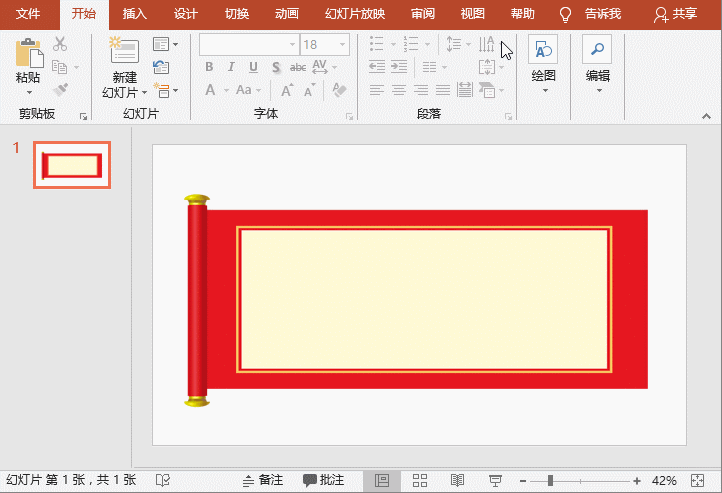
Task: Click the Paste (粘贴) clipboard icon
Action: pyautogui.click(x=28, y=52)
